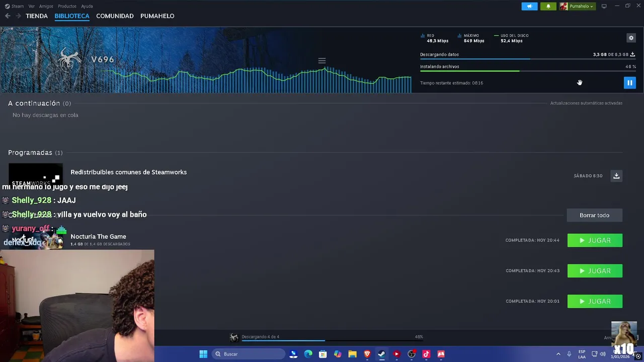644x362 pixels.
Task: Open the volume tray icon
Action: [603, 354]
